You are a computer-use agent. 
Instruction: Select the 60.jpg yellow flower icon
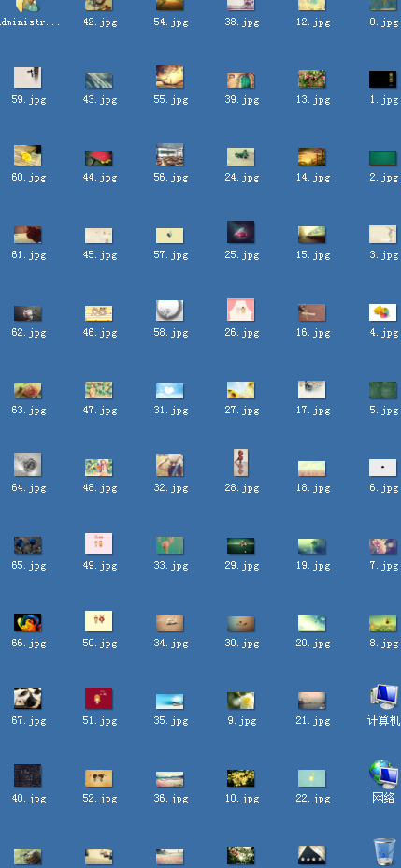pyautogui.click(x=28, y=155)
